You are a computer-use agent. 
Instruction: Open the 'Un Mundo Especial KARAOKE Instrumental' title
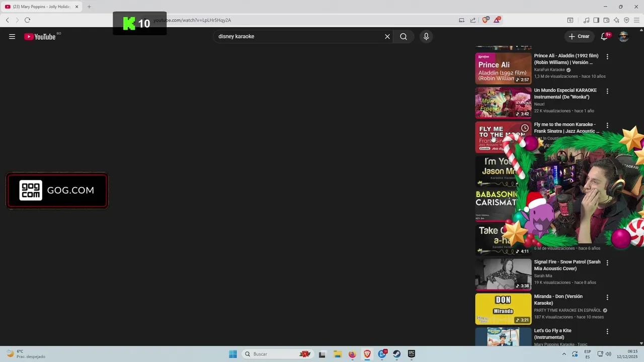(x=565, y=94)
